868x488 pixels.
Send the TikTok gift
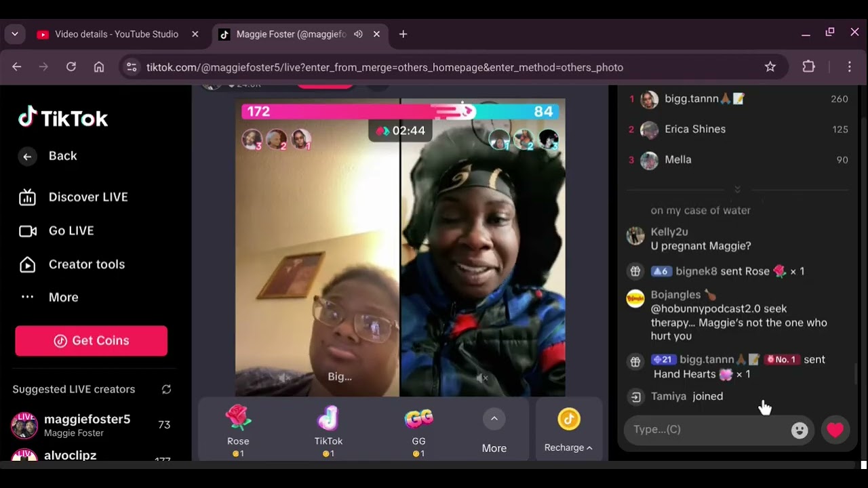click(x=328, y=430)
